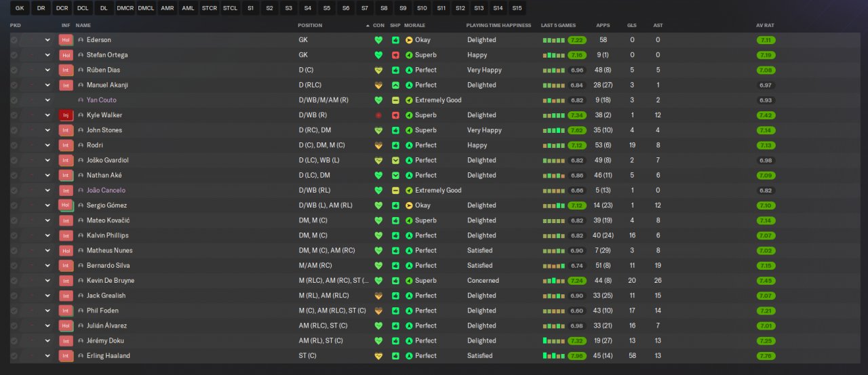Select the GK position tab

20,8
